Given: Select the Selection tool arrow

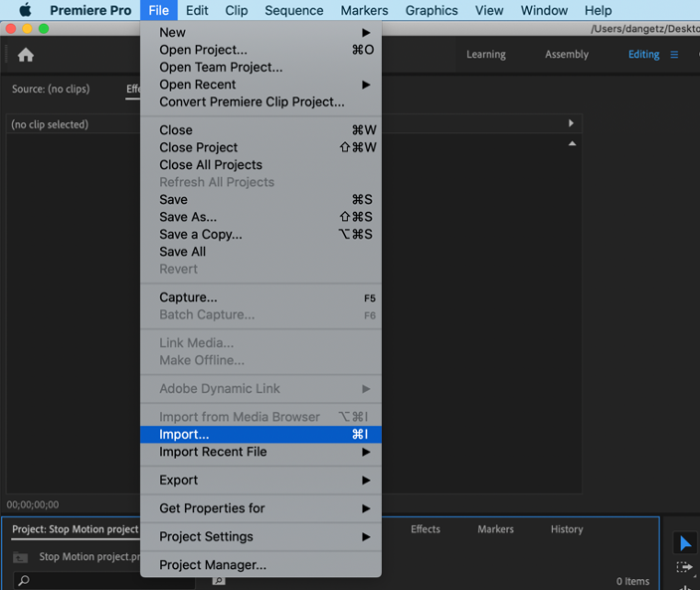Looking at the screenshot, I should 685,543.
